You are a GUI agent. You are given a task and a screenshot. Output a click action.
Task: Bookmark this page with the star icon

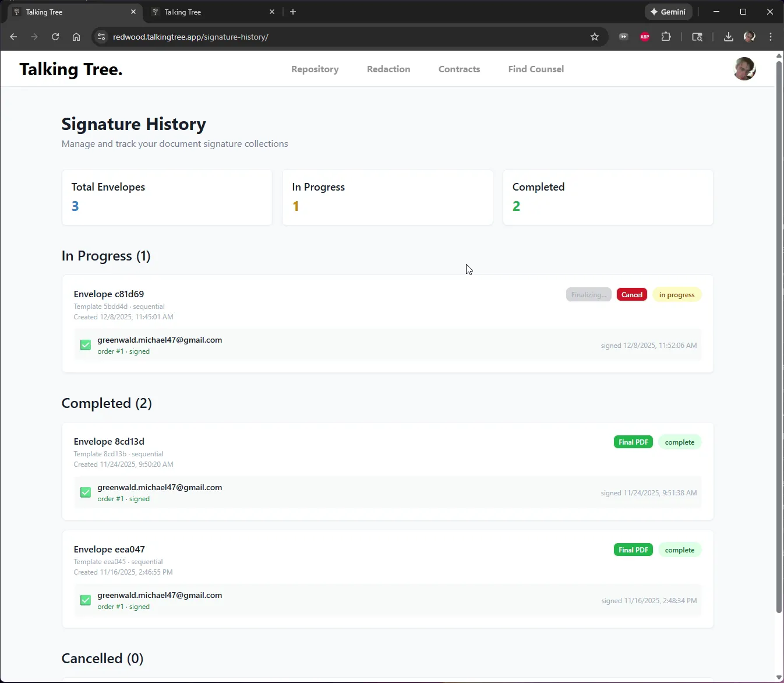point(595,37)
